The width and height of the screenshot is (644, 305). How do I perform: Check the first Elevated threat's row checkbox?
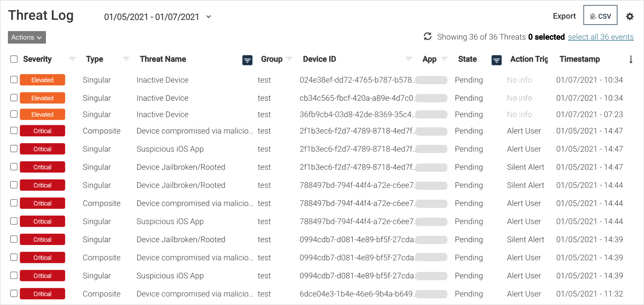14,80
